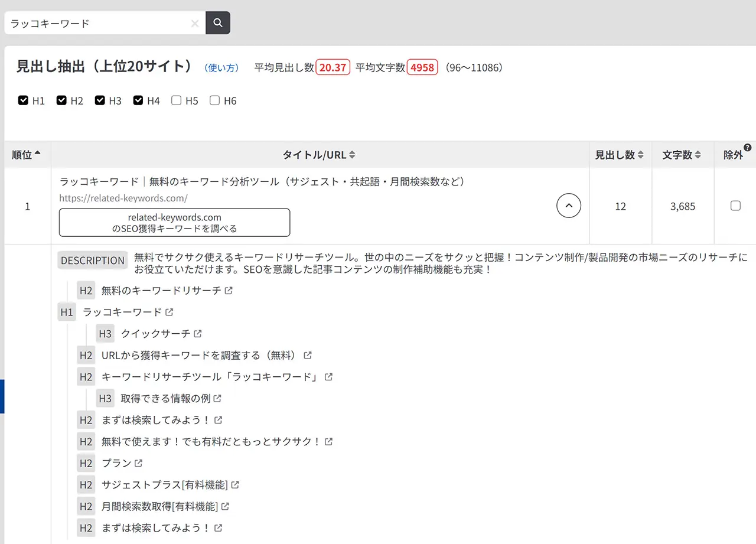The image size is (756, 544).
Task: Clear the search field with X icon
Action: point(195,24)
